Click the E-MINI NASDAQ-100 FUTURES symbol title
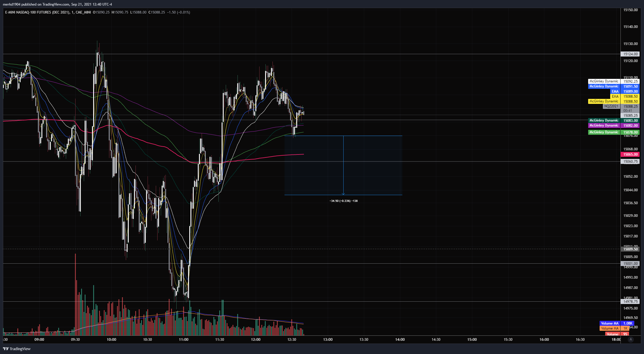This screenshot has height=354, width=644. coord(37,12)
